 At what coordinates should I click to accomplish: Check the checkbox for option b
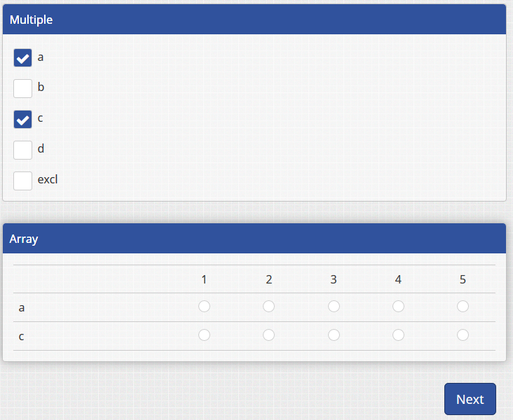23,88
